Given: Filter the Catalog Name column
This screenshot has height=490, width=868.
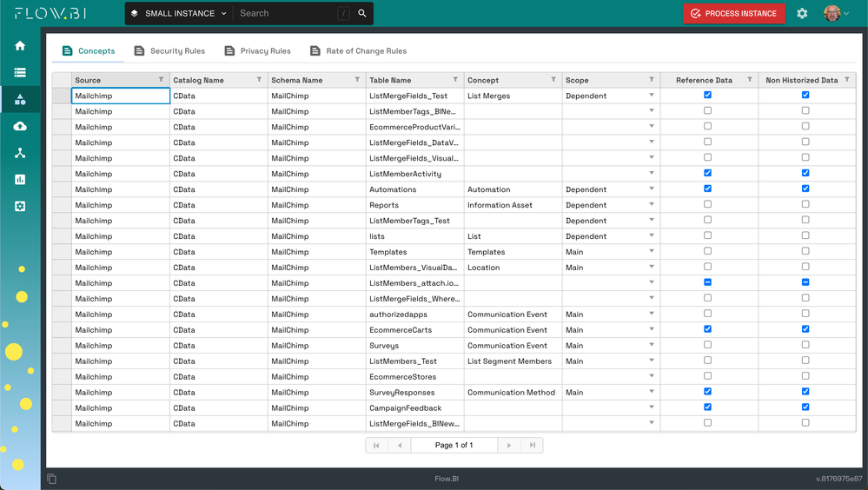Looking at the screenshot, I should (x=259, y=80).
